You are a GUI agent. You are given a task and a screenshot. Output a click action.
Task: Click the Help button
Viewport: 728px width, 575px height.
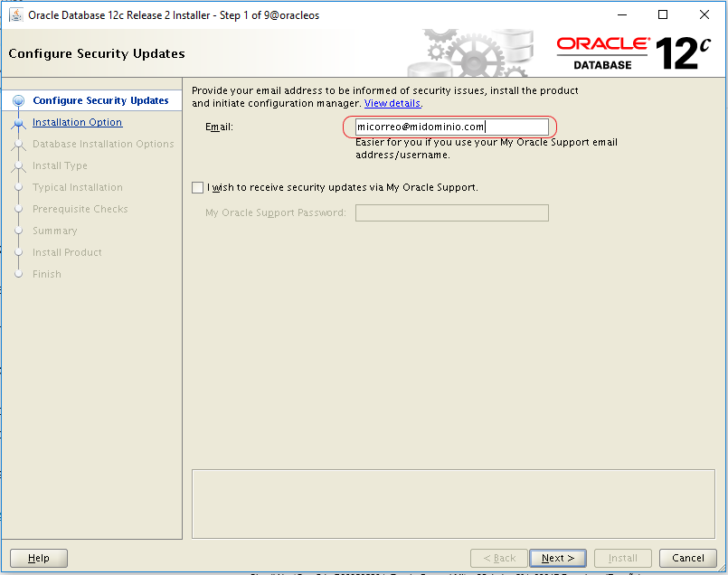coord(39,558)
